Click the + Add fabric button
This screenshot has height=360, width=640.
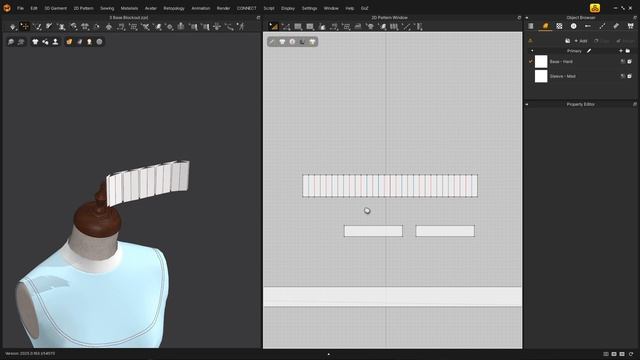581,41
